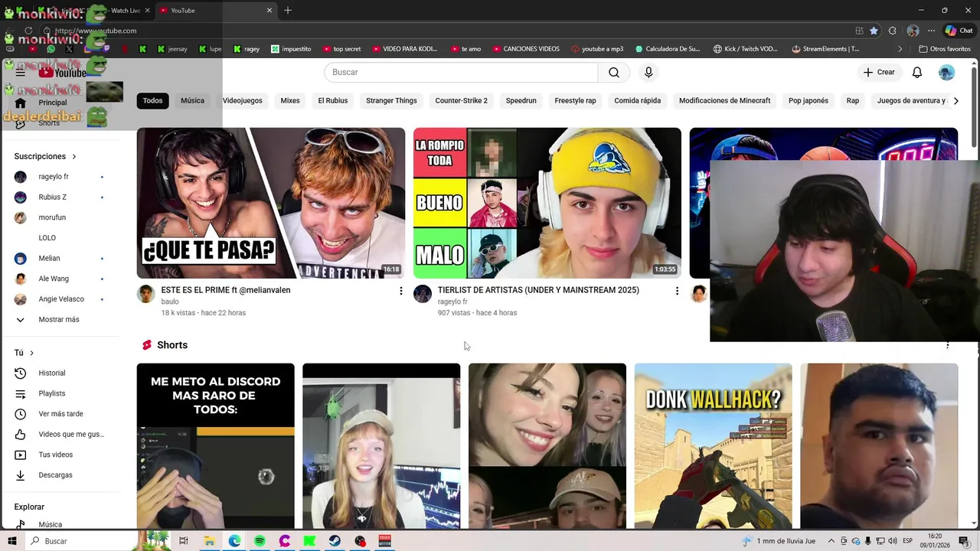Open Steam from the taskbar
Image resolution: width=980 pixels, height=551 pixels.
pos(335,541)
